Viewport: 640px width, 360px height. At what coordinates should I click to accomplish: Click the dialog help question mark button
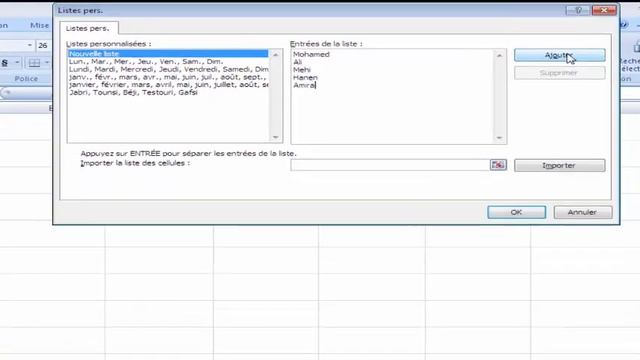tap(578, 10)
